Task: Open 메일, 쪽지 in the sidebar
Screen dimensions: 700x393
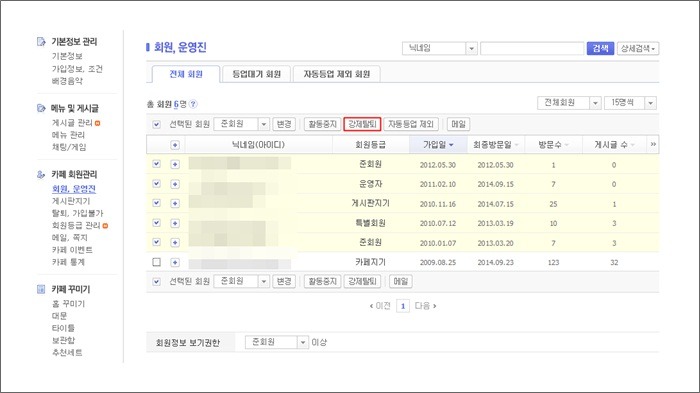Action: 70,238
